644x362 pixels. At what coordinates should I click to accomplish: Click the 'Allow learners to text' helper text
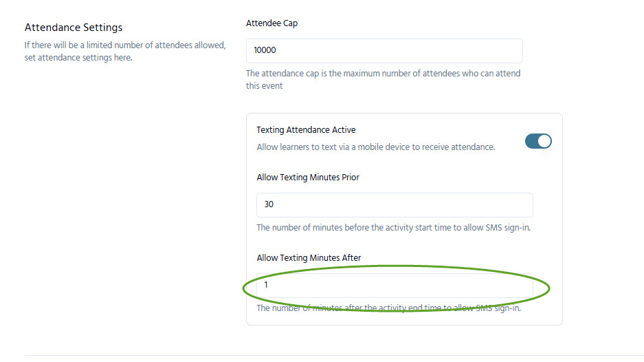(x=375, y=147)
